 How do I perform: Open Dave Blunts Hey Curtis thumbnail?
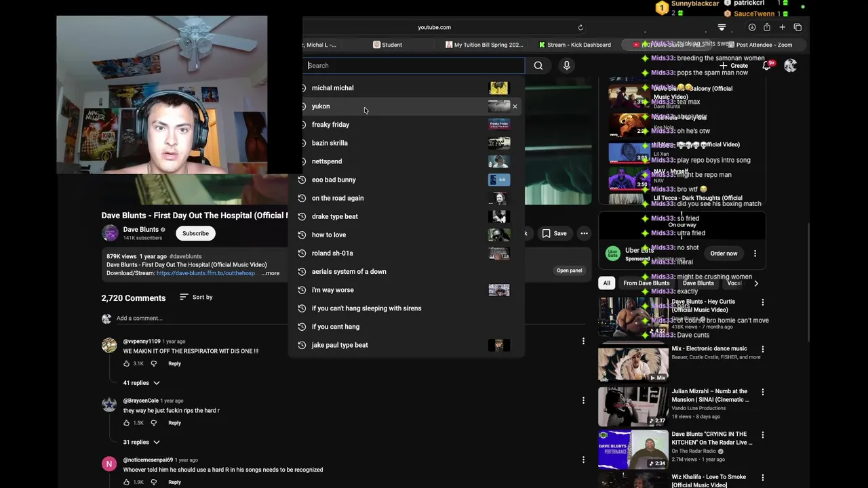tap(633, 317)
